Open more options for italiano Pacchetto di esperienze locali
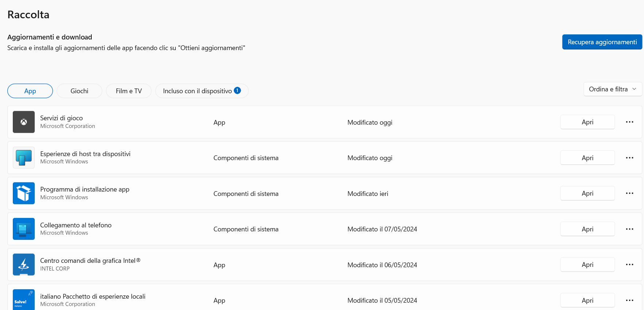The height and width of the screenshot is (310, 644). (629, 300)
